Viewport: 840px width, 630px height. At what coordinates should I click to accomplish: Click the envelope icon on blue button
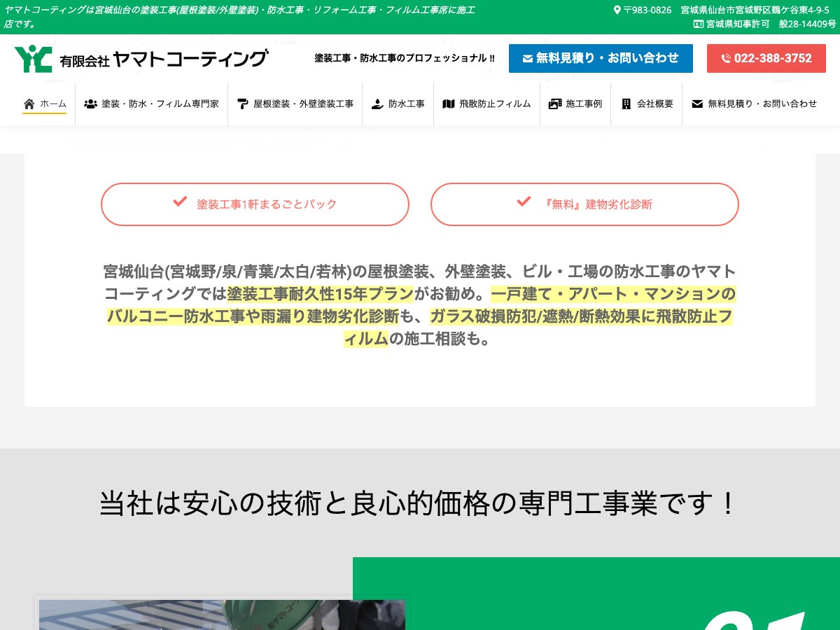point(528,59)
